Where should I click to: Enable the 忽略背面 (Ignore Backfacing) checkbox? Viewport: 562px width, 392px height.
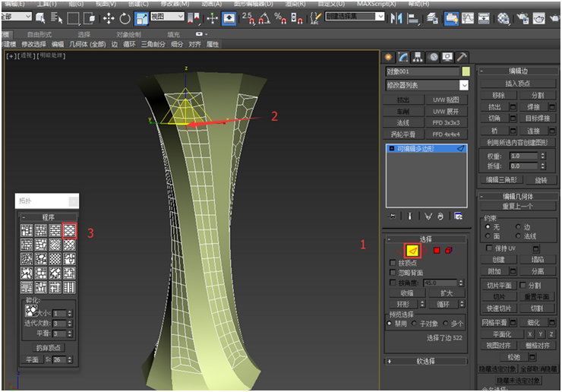(x=393, y=273)
